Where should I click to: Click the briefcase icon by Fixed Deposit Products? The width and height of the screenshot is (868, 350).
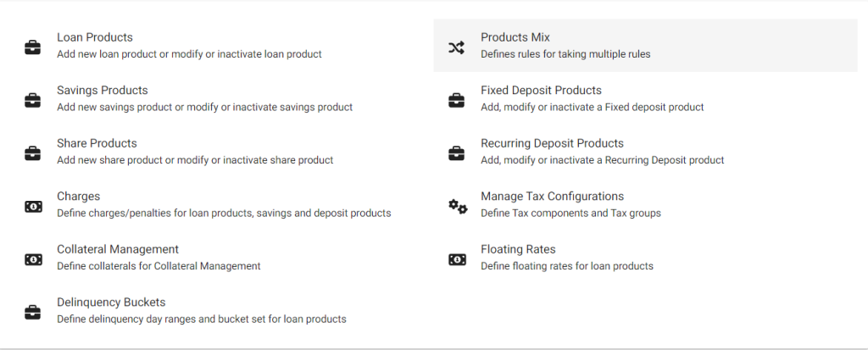point(456,101)
